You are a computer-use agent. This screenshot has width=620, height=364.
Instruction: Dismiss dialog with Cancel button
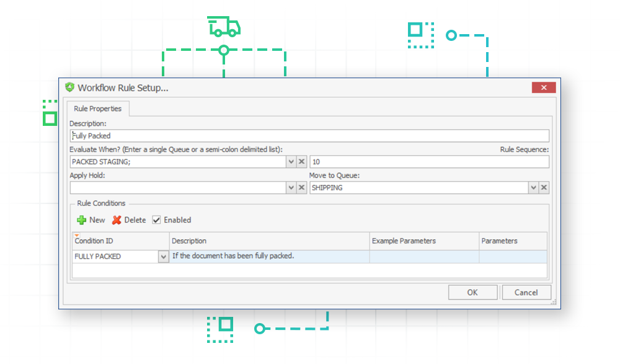[x=526, y=293]
